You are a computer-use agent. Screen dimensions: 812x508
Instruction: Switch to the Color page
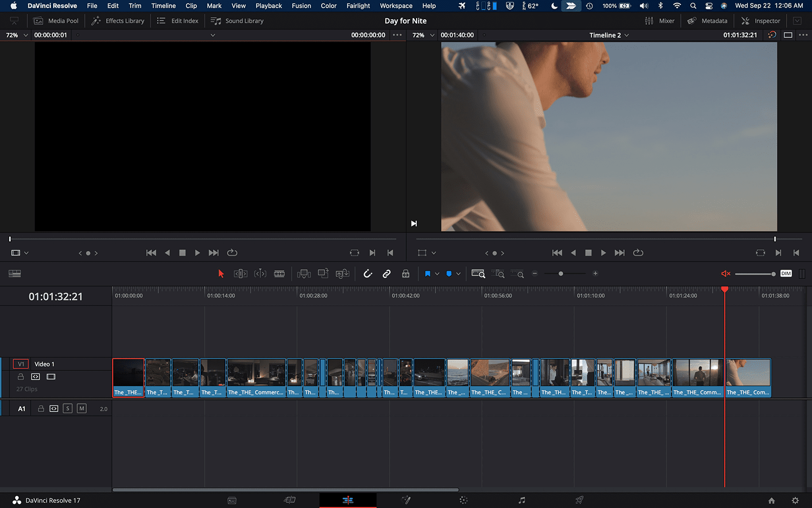tap(463, 500)
